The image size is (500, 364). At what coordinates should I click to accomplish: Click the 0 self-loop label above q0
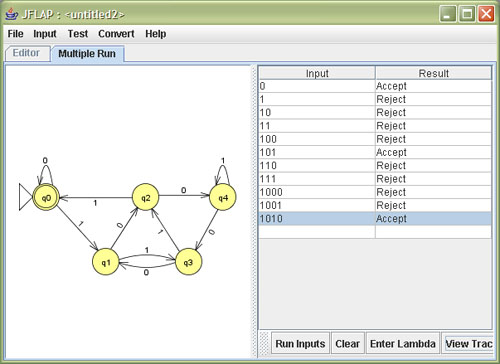click(45, 161)
